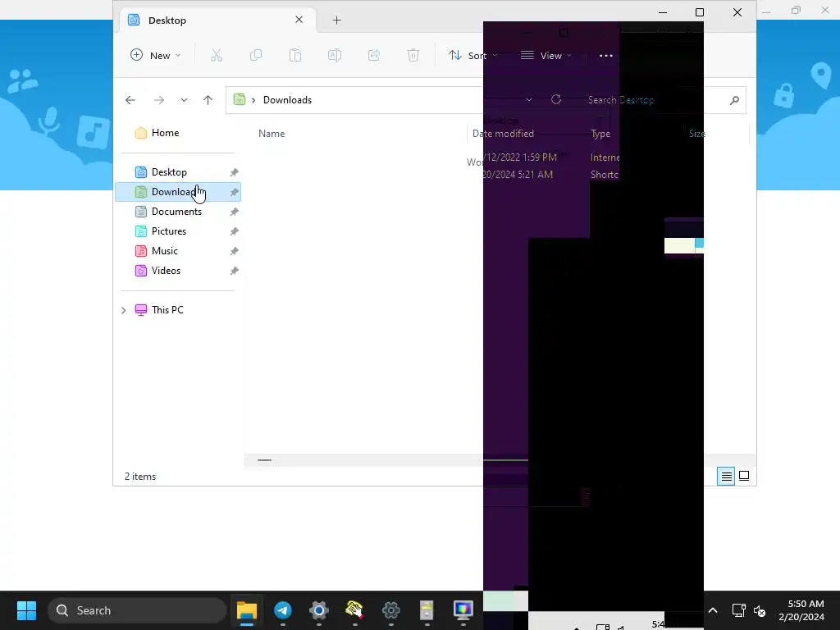Screen dimensions: 840x630
Task: Open the Sort options dropdown
Action: point(472,55)
